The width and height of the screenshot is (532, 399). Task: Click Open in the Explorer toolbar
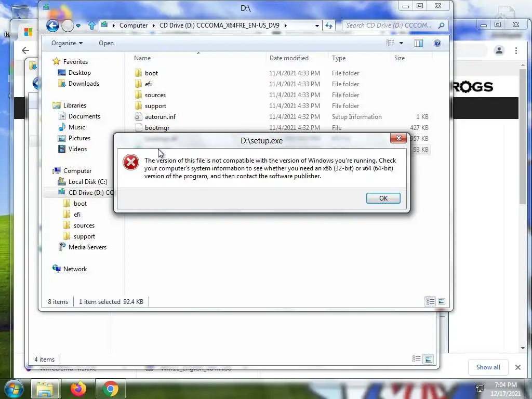(x=106, y=43)
